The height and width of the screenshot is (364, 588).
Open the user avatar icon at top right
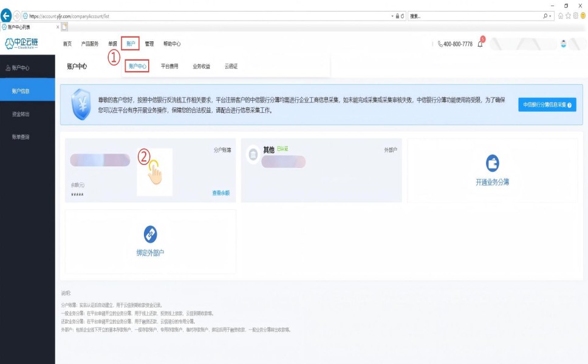point(564,44)
